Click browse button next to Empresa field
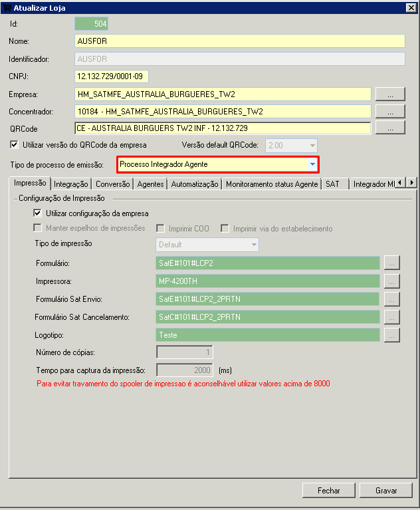 390,94
